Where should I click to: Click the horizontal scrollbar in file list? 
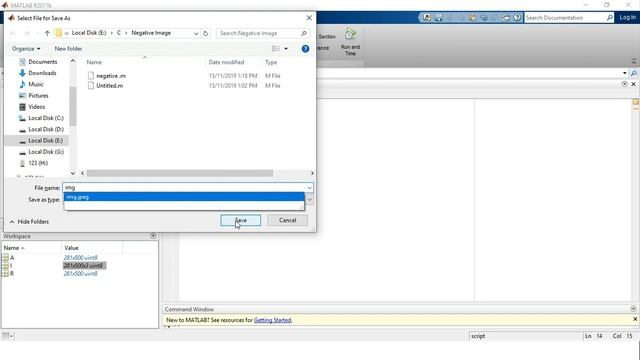tap(180, 173)
